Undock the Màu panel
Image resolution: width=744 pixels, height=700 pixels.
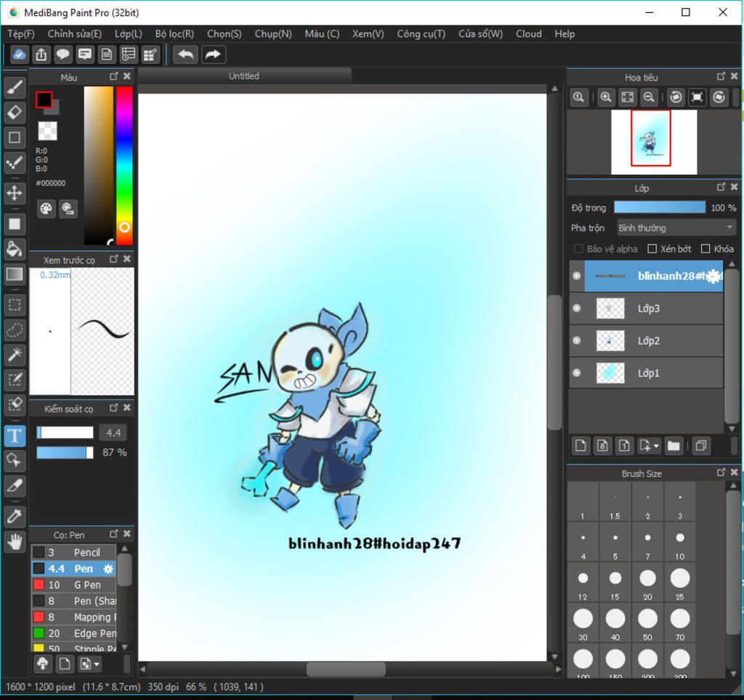(x=114, y=76)
